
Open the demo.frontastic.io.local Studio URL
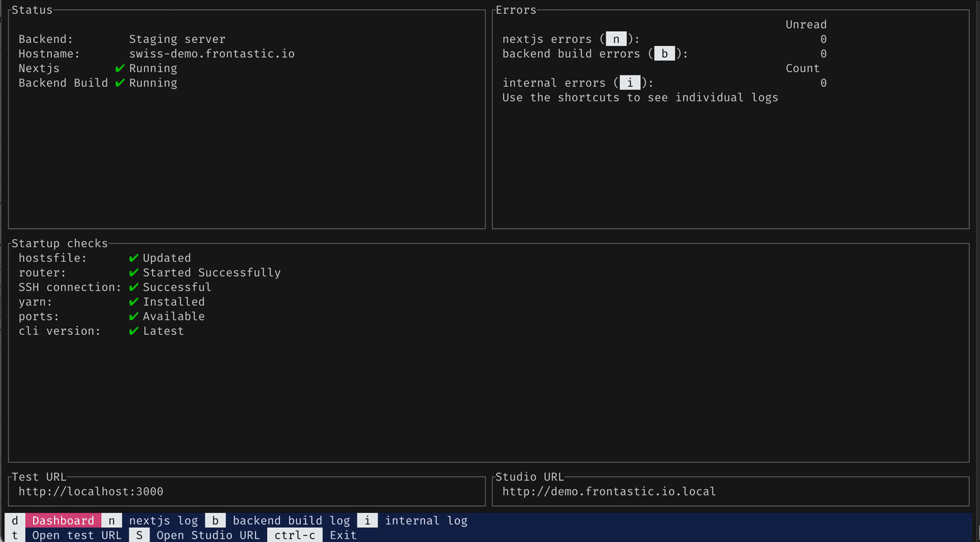608,491
